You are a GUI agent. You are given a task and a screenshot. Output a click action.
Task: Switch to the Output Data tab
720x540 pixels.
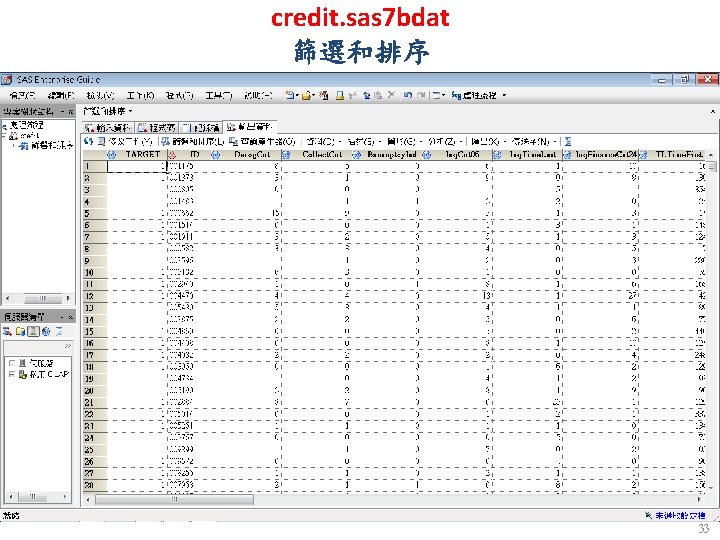(249, 127)
